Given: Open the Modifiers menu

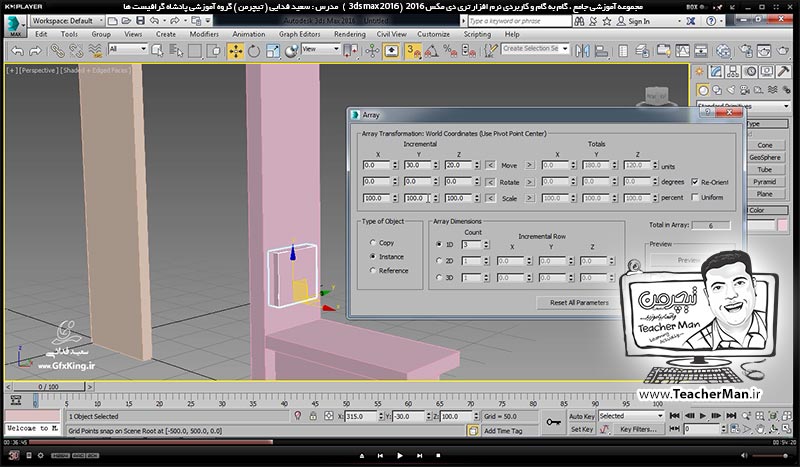Looking at the screenshot, I should click(x=204, y=34).
